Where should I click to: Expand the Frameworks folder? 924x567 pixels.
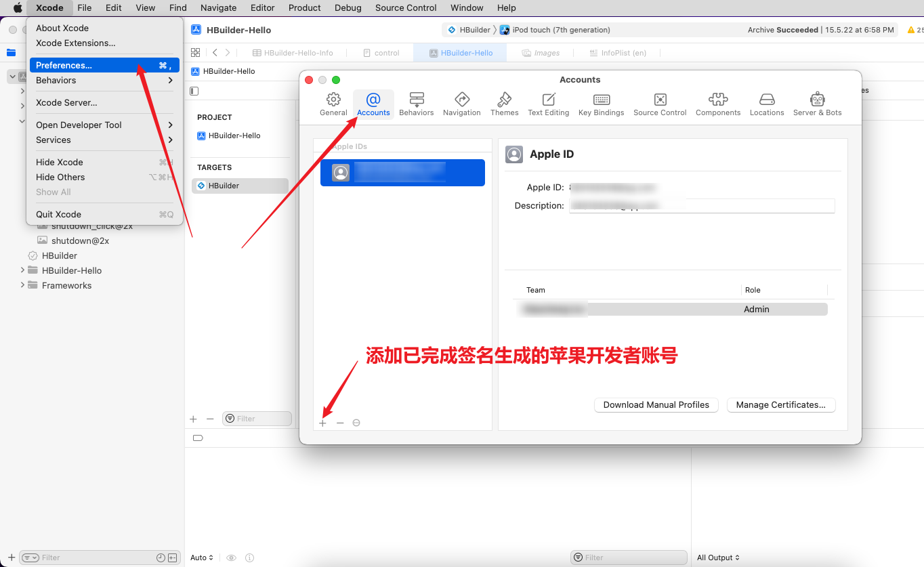coord(22,285)
